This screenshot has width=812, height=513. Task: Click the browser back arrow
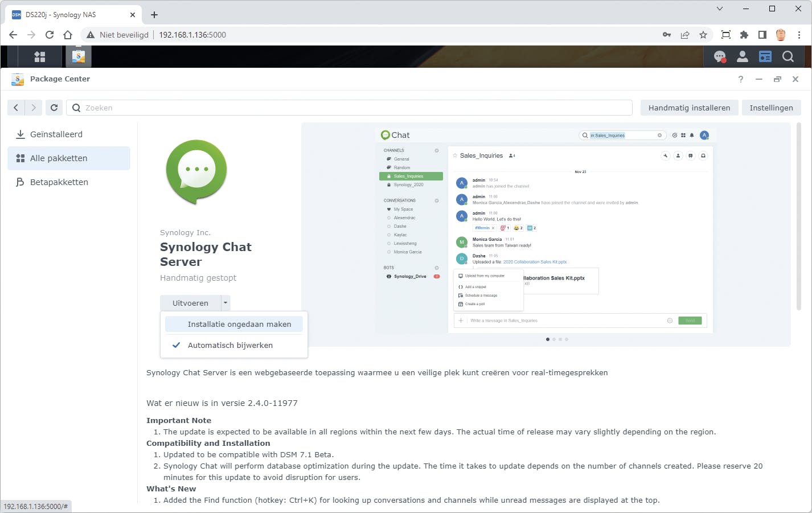(x=13, y=35)
